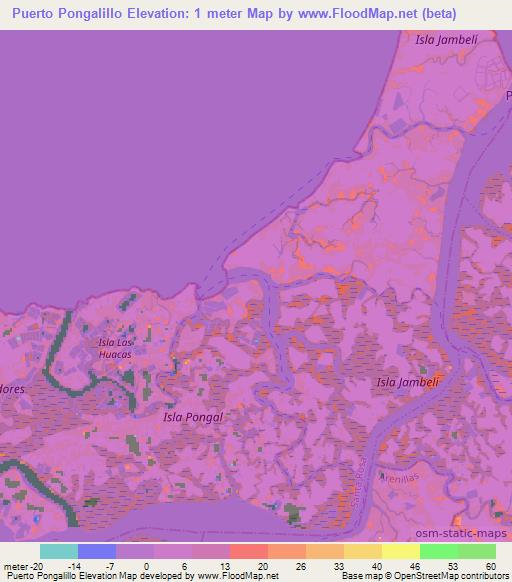Click the yellow 40 to 46 meter swatch
Screen dimensions: 512x582
[401, 551]
